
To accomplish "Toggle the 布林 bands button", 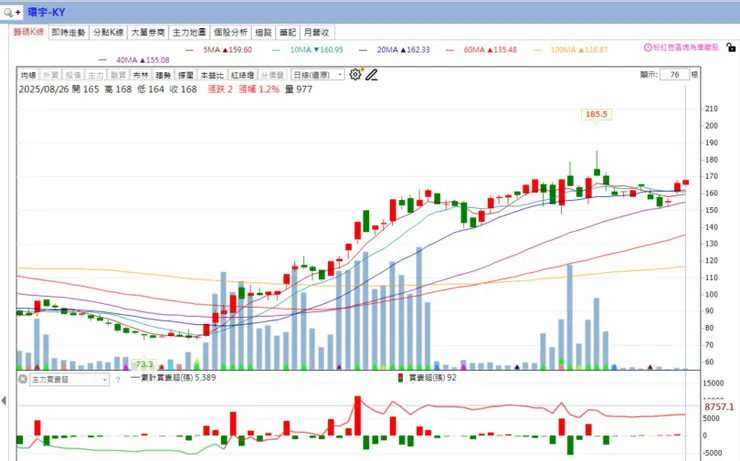I will 141,75.
